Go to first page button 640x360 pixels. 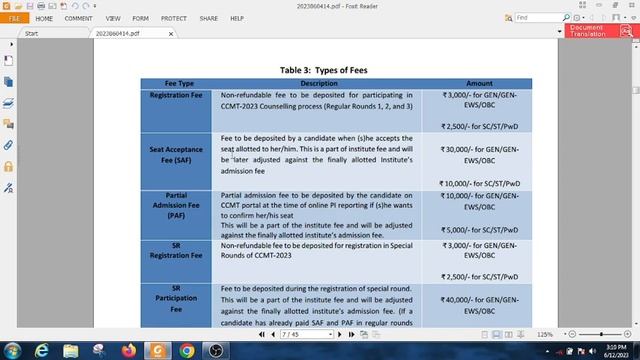click(x=262, y=335)
